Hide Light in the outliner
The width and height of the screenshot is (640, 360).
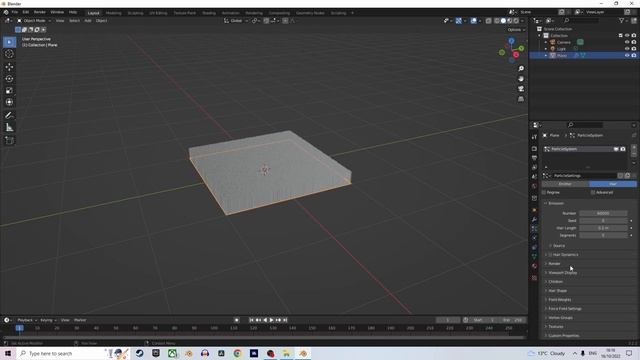point(627,49)
